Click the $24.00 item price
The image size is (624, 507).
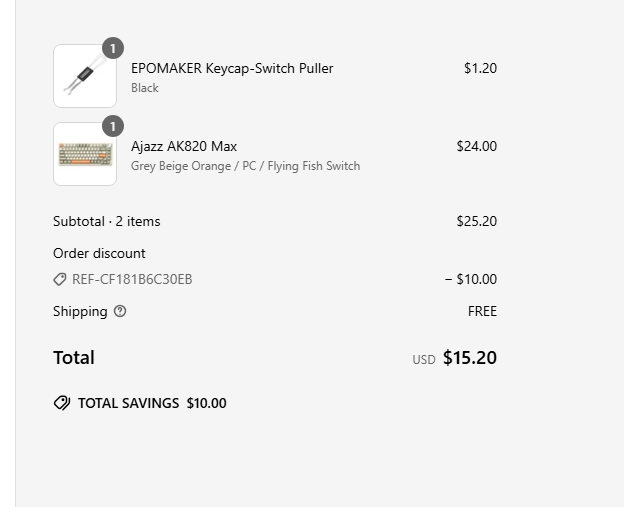[x=476, y=146]
